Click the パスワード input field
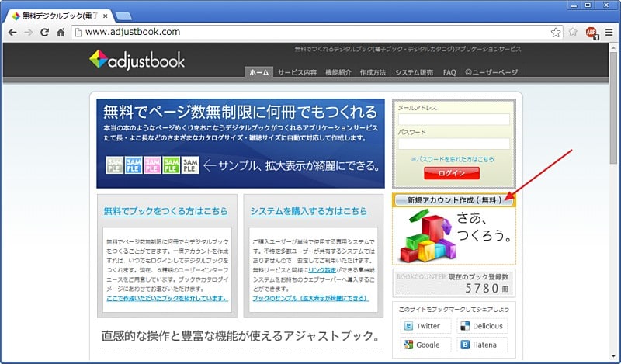 coord(454,144)
